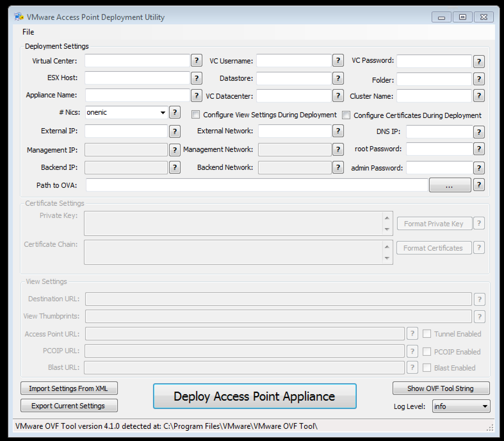
Task: Open the Log Level dropdown
Action: (x=485, y=406)
